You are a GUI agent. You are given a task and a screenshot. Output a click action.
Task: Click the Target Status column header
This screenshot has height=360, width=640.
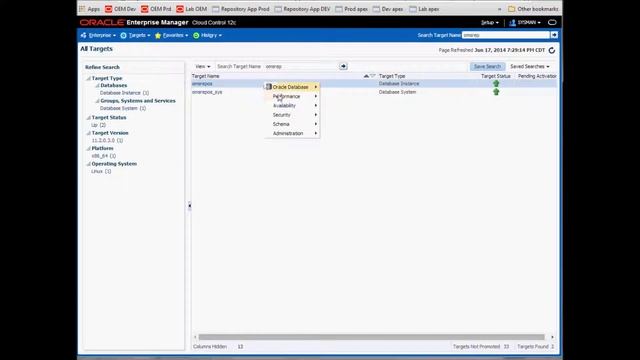[x=496, y=76]
